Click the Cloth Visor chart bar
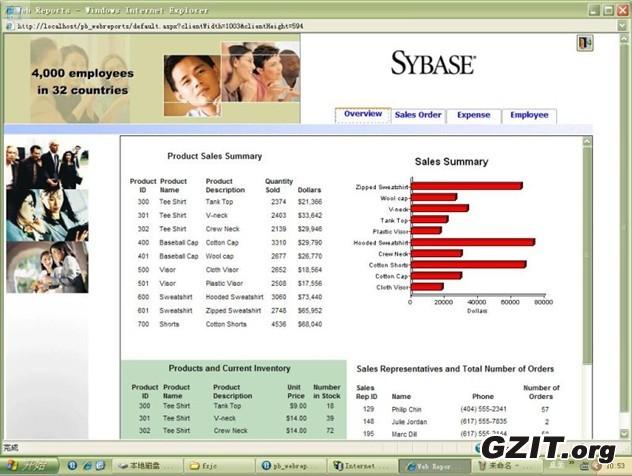 [427, 287]
